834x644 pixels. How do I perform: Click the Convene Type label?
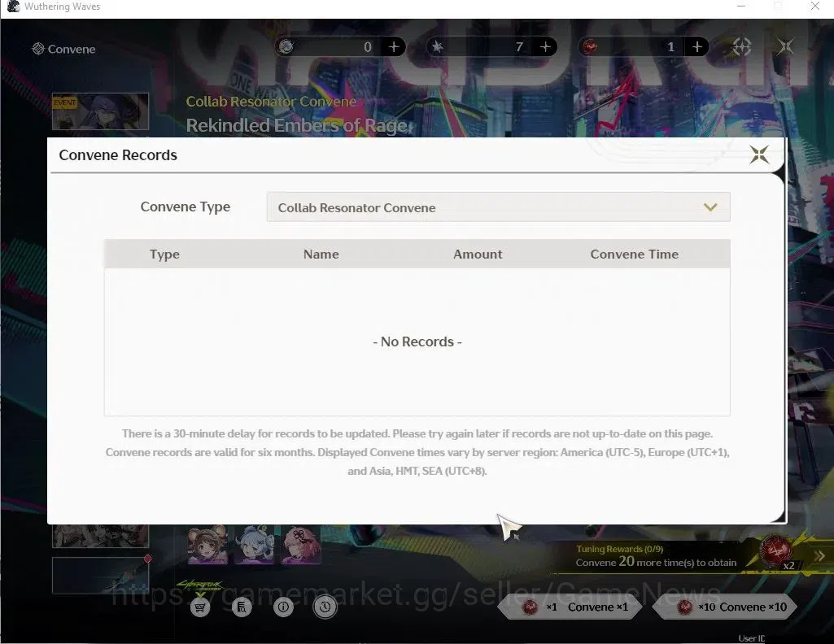click(185, 207)
